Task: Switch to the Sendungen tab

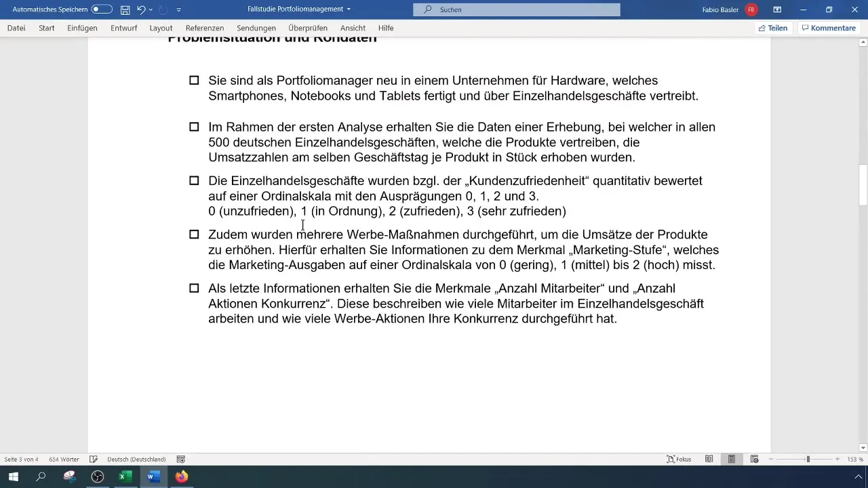Action: [x=256, y=28]
